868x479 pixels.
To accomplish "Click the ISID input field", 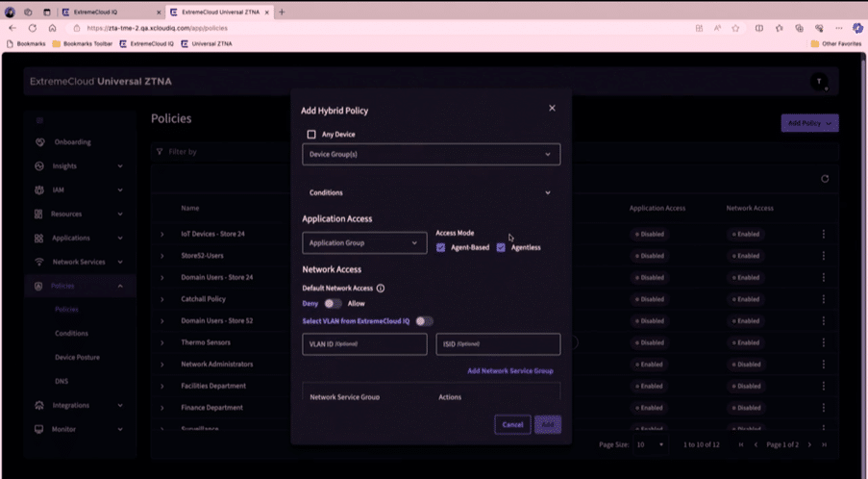I will pyautogui.click(x=498, y=344).
